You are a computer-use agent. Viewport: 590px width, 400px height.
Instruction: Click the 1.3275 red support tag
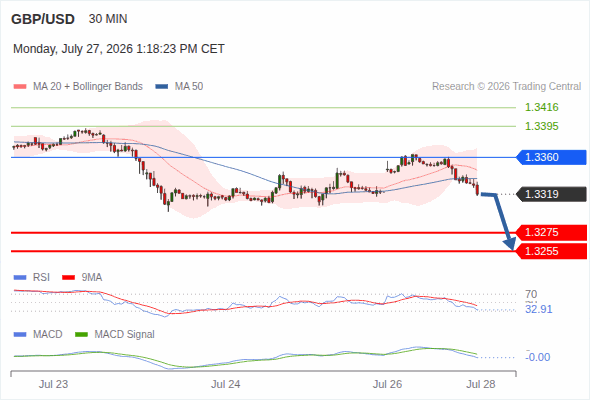(551, 233)
